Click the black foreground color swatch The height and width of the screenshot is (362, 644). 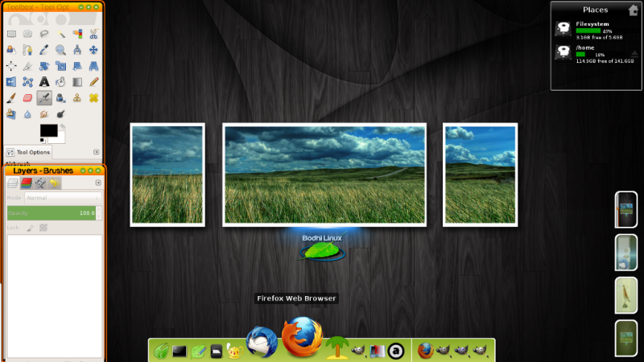coord(47,130)
